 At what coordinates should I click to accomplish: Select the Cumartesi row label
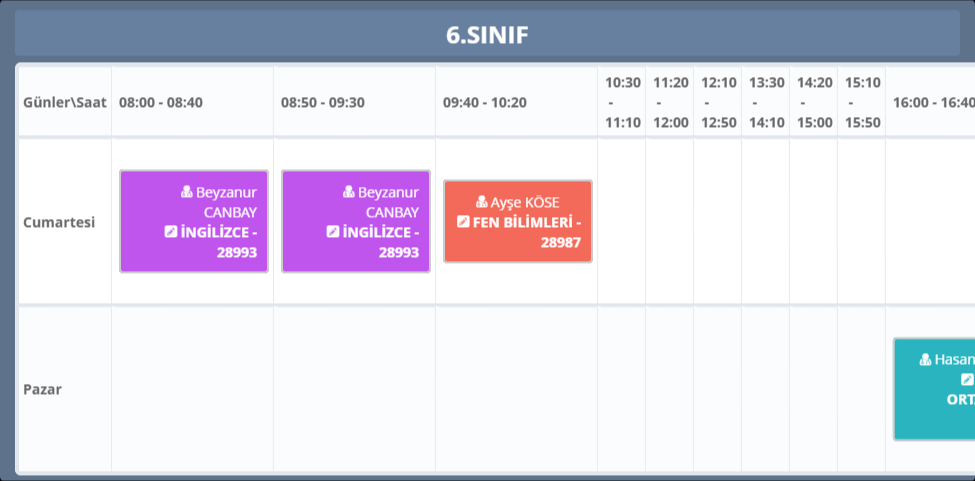tap(59, 222)
